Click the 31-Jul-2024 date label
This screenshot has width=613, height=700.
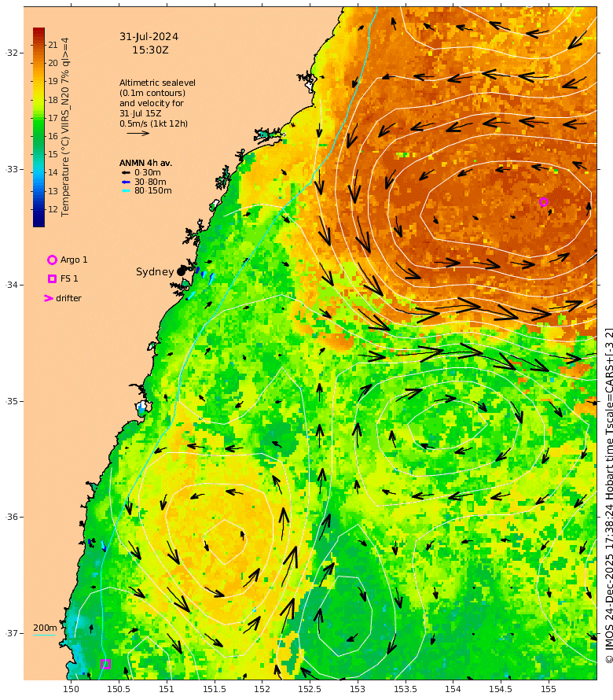[149, 37]
